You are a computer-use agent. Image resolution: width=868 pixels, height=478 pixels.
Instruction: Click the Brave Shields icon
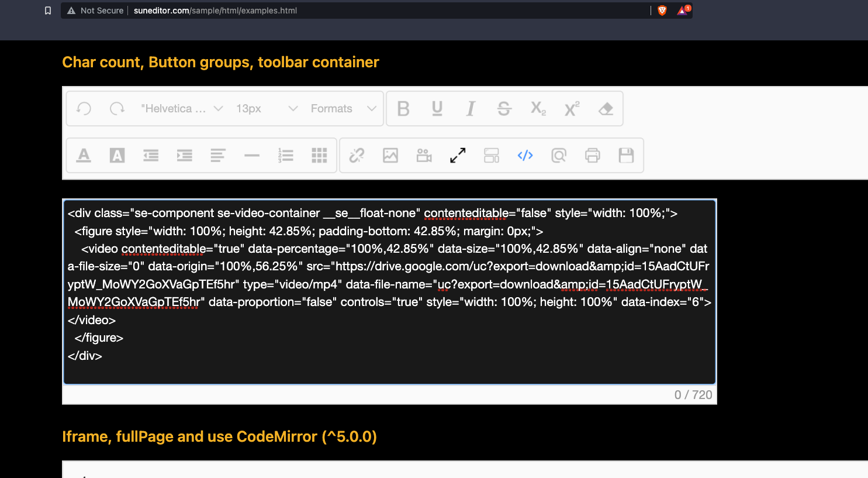[x=662, y=10]
